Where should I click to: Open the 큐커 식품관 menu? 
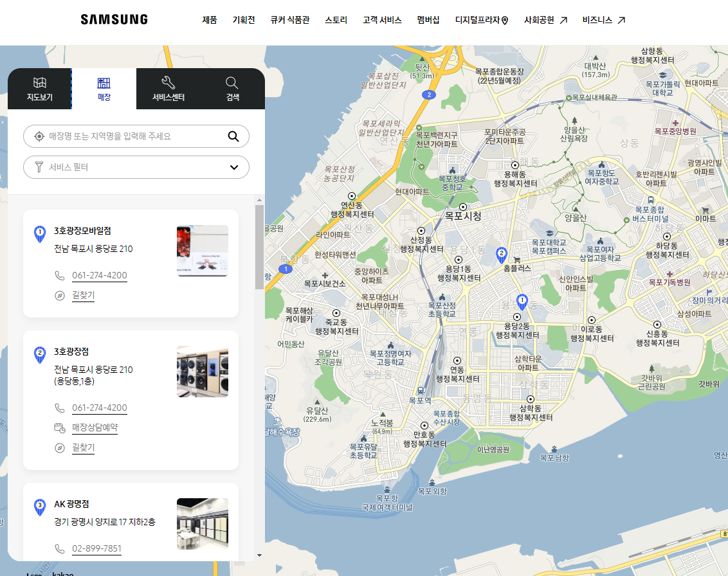pos(289,20)
